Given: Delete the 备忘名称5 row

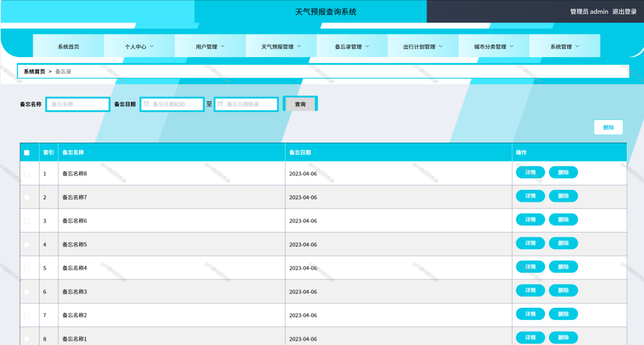Looking at the screenshot, I should 563,243.
